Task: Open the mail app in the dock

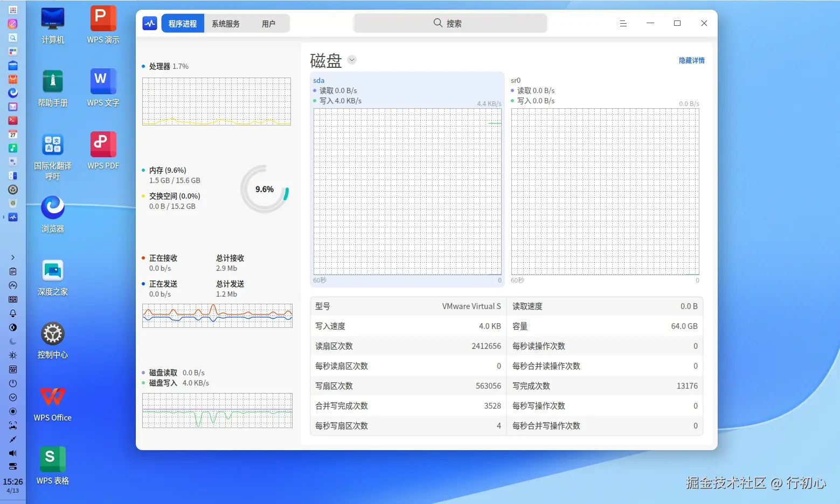Action: [x=13, y=107]
